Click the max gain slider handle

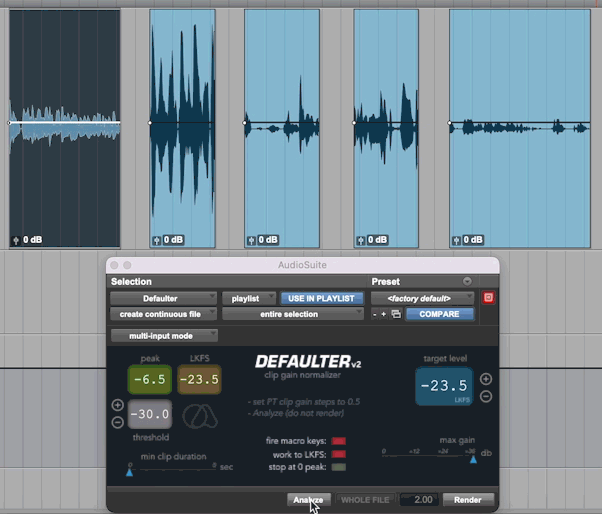click(473, 459)
